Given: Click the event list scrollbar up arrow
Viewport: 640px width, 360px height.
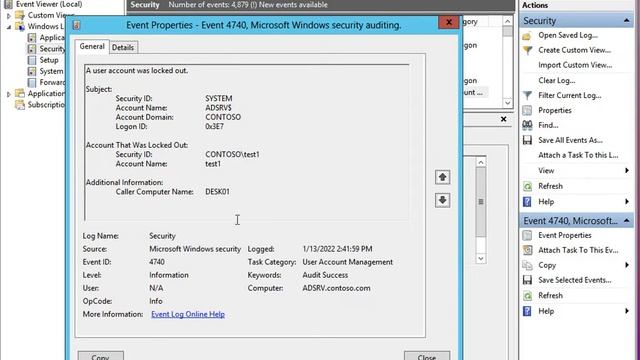Looking at the screenshot, I should click(x=507, y=21).
